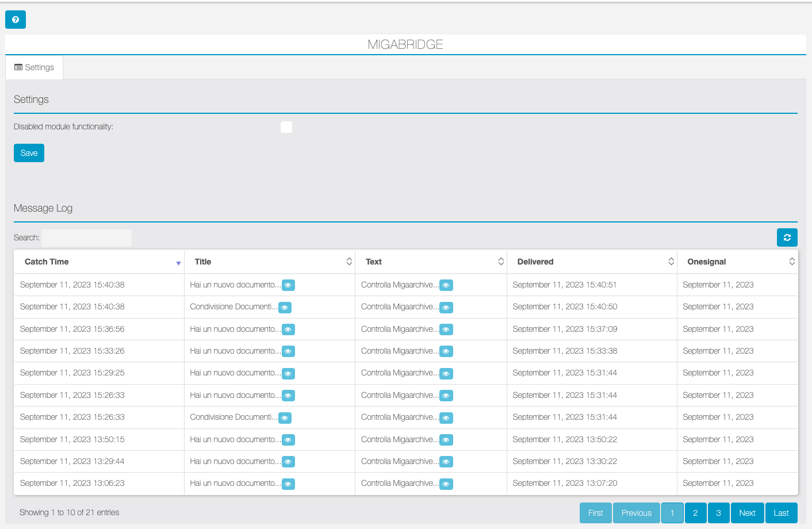
Task: Focus the message log Search field
Action: click(86, 237)
